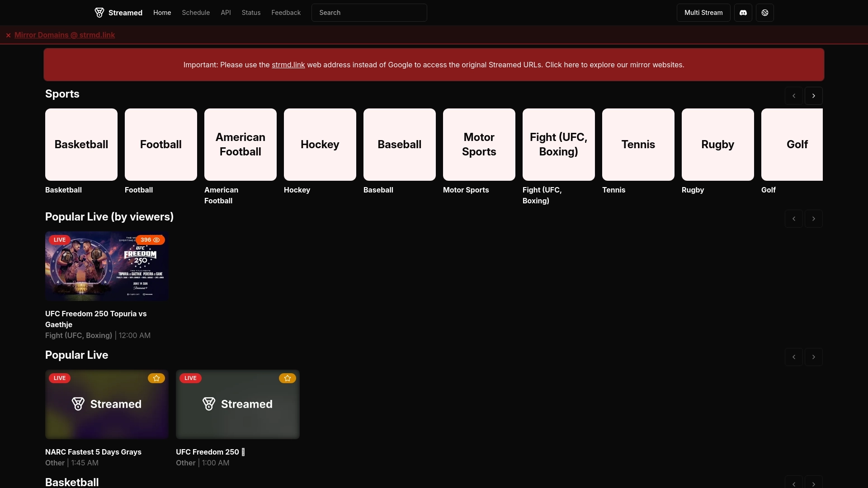Follow the Mirror Domains @ strmd.link link

tap(65, 35)
